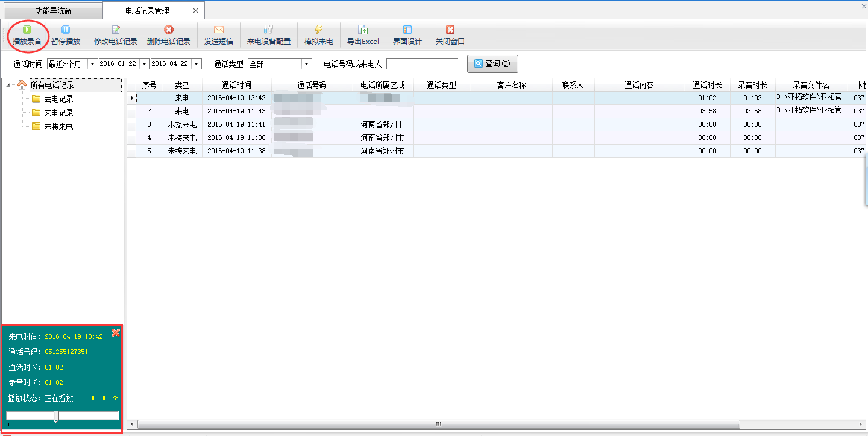This screenshot has height=436, width=868.
Task: Open the start date 2016-01-22 picker arrow
Action: coord(145,64)
